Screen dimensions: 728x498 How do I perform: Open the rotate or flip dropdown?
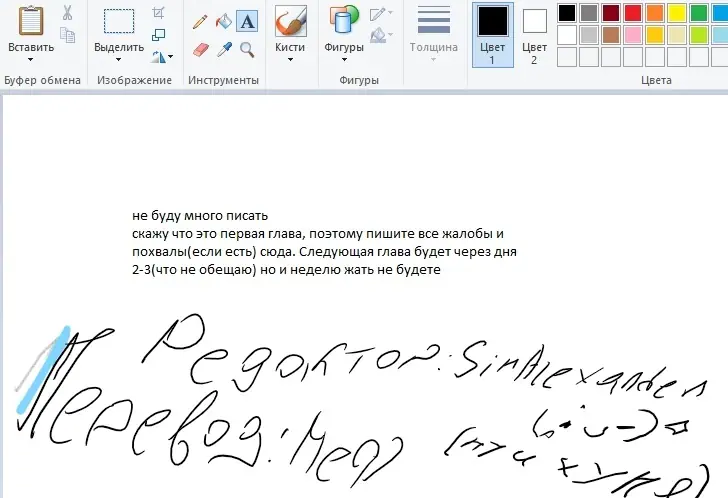click(x=163, y=56)
